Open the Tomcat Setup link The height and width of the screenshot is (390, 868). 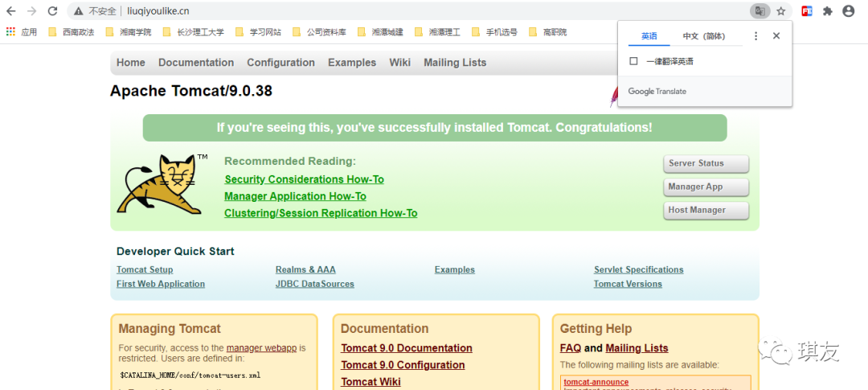click(x=145, y=270)
